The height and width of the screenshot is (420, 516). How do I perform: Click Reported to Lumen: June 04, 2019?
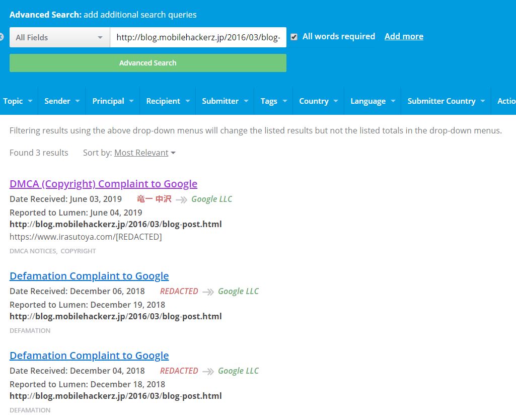[x=76, y=213]
